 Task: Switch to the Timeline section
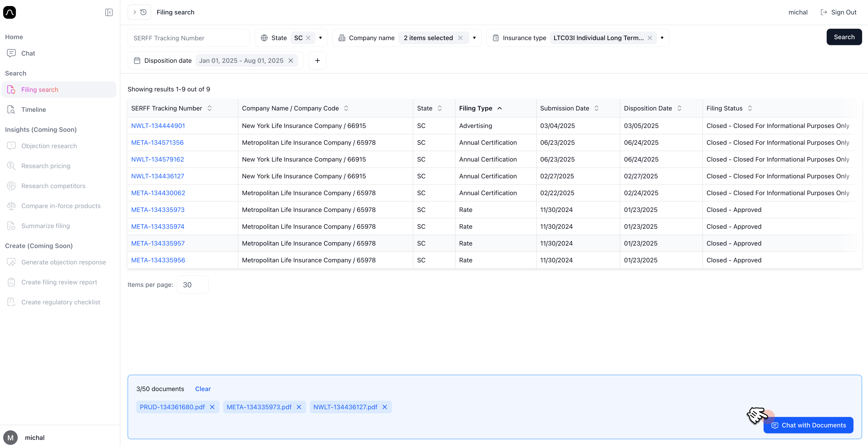pyautogui.click(x=33, y=109)
